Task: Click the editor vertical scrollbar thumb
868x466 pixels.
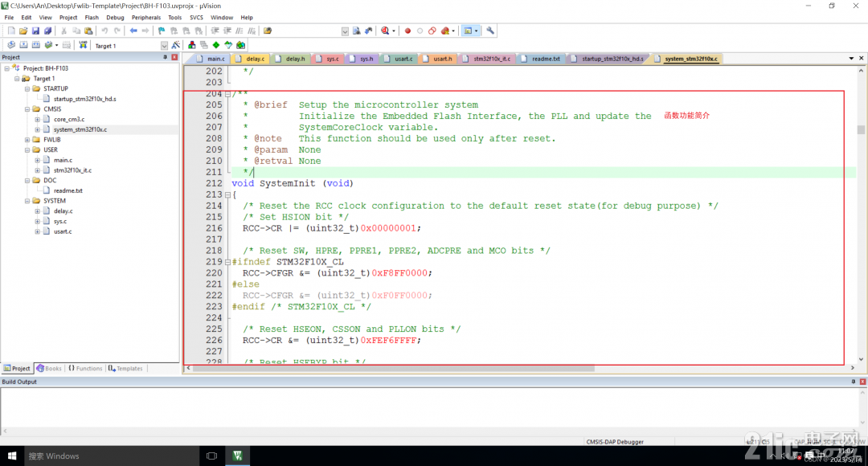Action: [861, 130]
